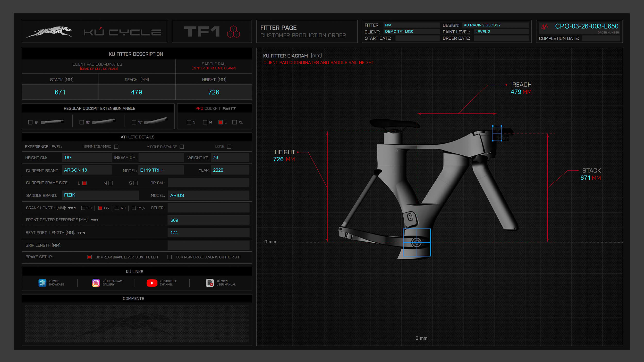The height and width of the screenshot is (362, 644).
Task: Select the 160 crank length checkbox
Action: pos(83,208)
